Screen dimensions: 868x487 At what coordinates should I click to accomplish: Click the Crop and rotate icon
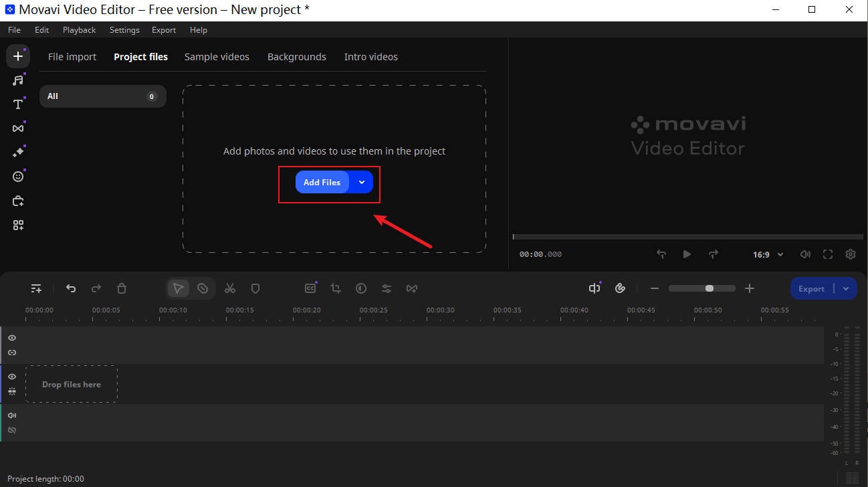[336, 288]
